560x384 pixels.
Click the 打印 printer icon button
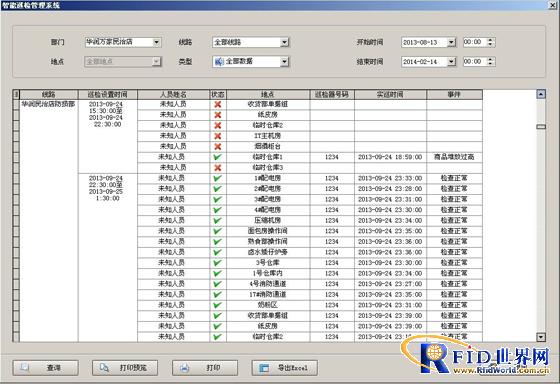[x=205, y=368]
